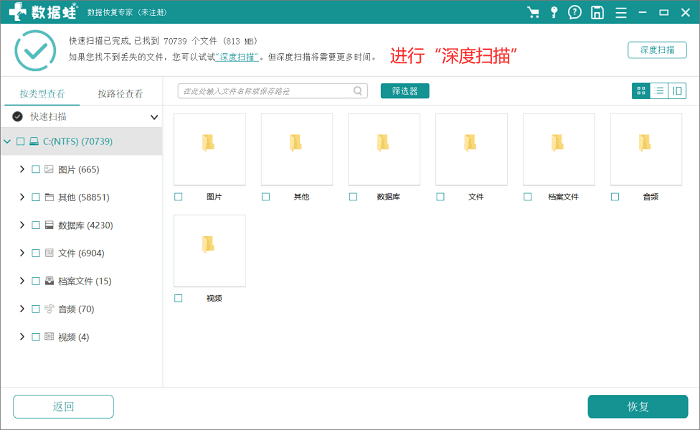Check the 其他 (58851) tree checkbox
The height and width of the screenshot is (430, 700).
pyautogui.click(x=36, y=197)
